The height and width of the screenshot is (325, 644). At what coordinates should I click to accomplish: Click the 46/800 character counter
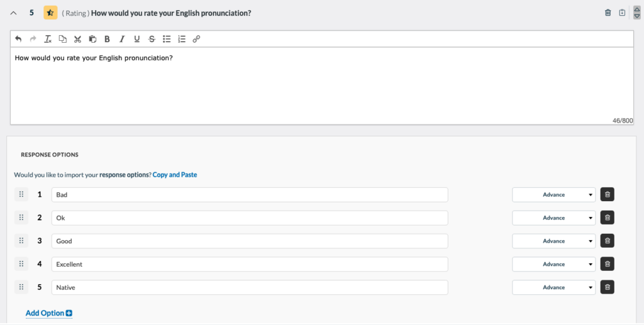pyautogui.click(x=623, y=121)
